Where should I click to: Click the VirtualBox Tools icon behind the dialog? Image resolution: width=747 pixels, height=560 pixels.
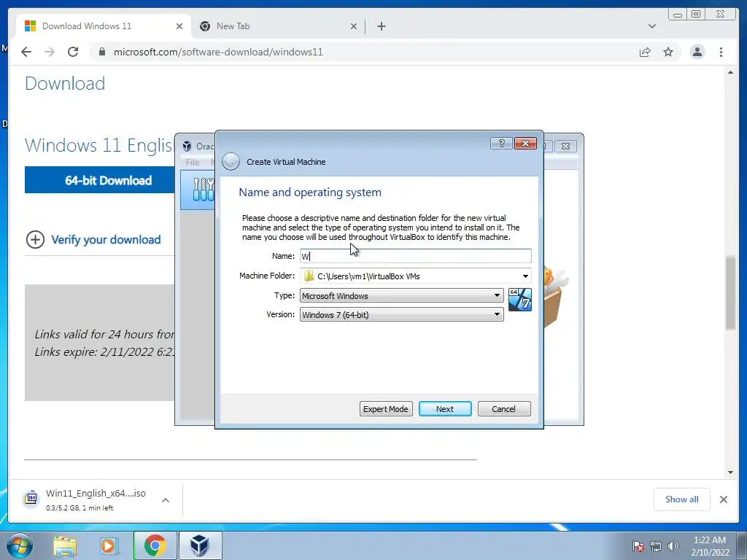coord(204,189)
